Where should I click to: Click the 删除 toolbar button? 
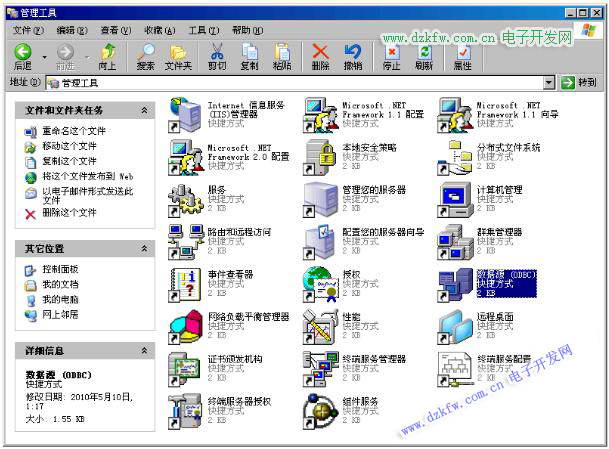(320, 57)
